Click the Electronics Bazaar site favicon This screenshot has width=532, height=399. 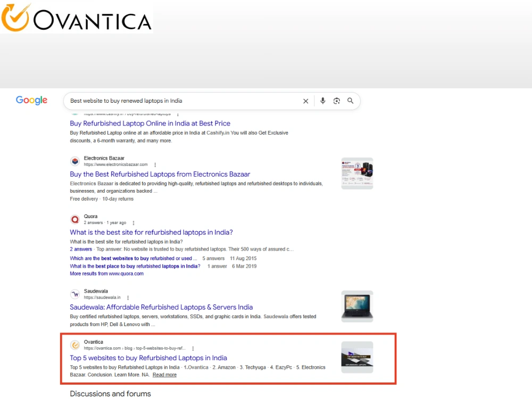(x=75, y=161)
